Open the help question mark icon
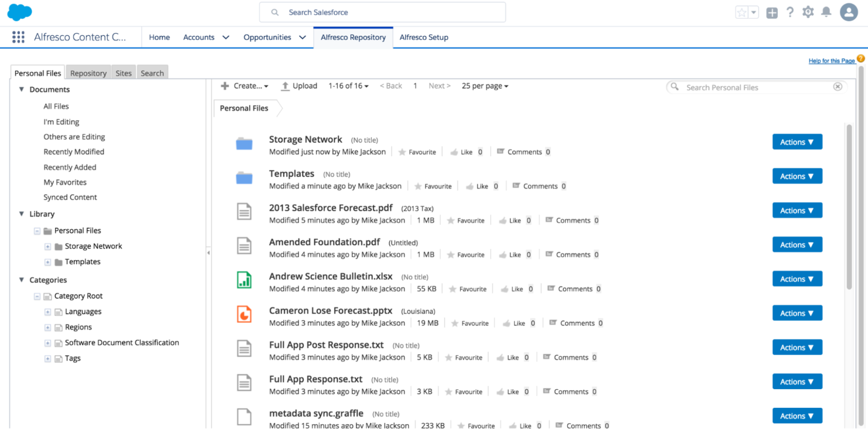This screenshot has height=446, width=868. click(790, 12)
